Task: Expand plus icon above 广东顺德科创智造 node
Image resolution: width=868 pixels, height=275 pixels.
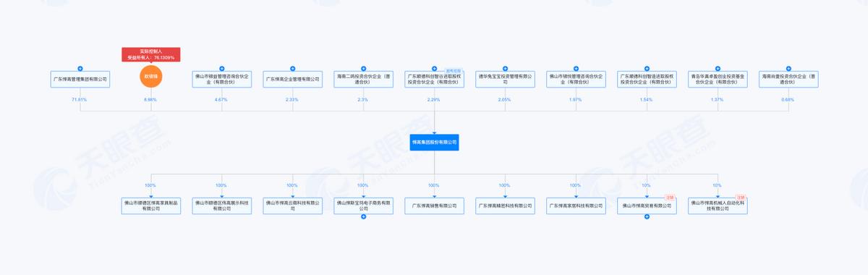Action: coord(647,68)
